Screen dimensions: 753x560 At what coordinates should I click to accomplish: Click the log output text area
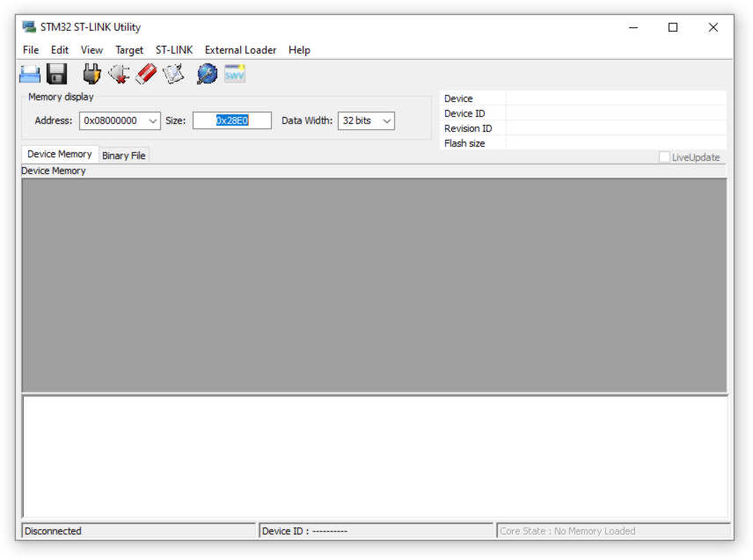(x=376, y=456)
